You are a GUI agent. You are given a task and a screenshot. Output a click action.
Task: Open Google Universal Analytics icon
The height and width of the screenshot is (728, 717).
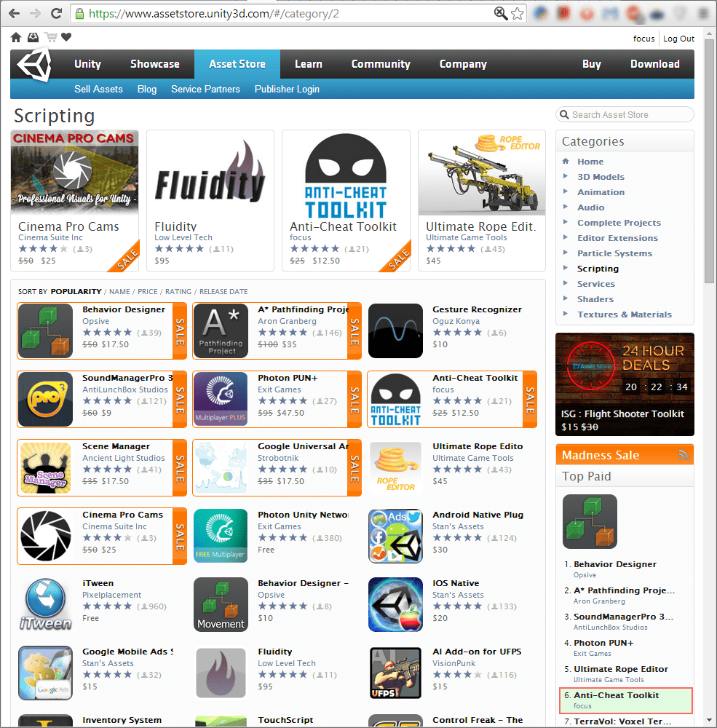221,467
